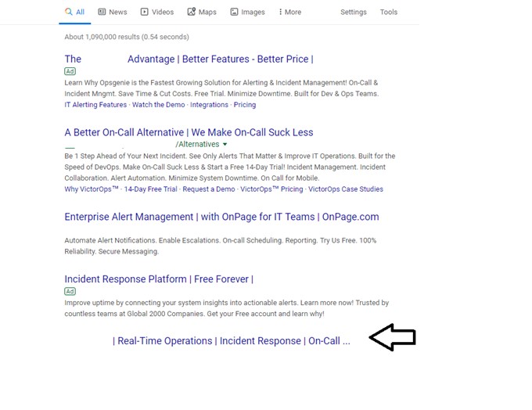Open the IT Alerting Features sitelink

(x=95, y=105)
